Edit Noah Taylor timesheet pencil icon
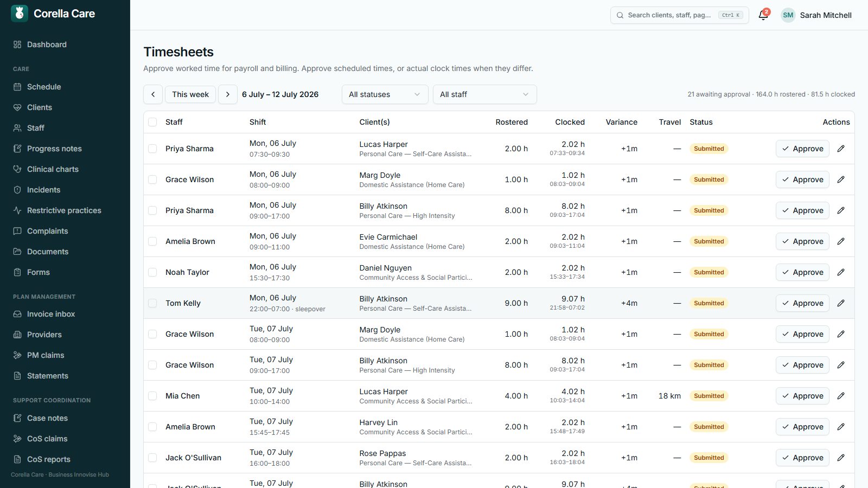The width and height of the screenshot is (868, 488). tap(841, 272)
